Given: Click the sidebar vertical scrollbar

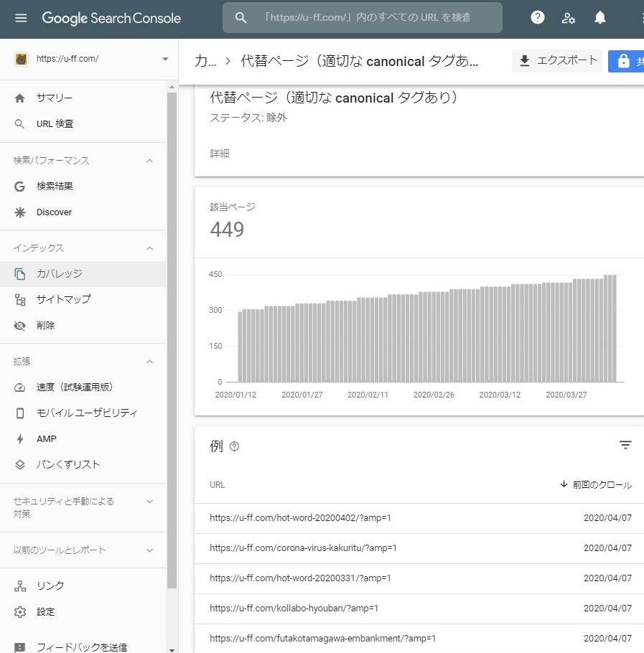Looking at the screenshot, I should pos(172,337).
